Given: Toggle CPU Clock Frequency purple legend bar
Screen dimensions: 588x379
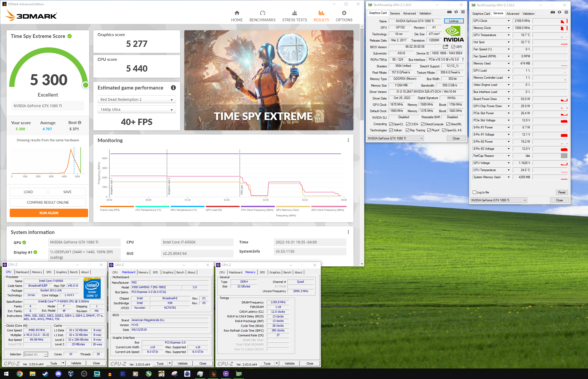Looking at the screenshot, I should coord(258,206).
